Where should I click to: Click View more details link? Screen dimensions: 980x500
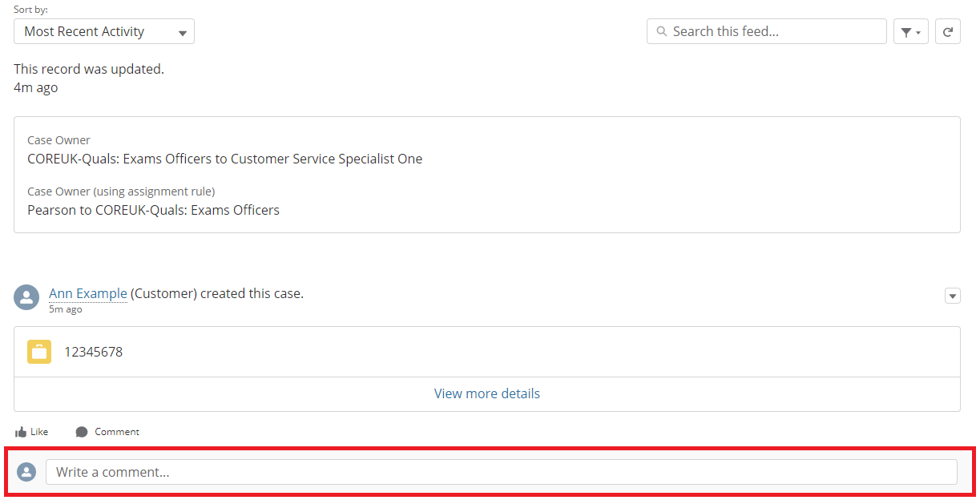pyautogui.click(x=486, y=393)
